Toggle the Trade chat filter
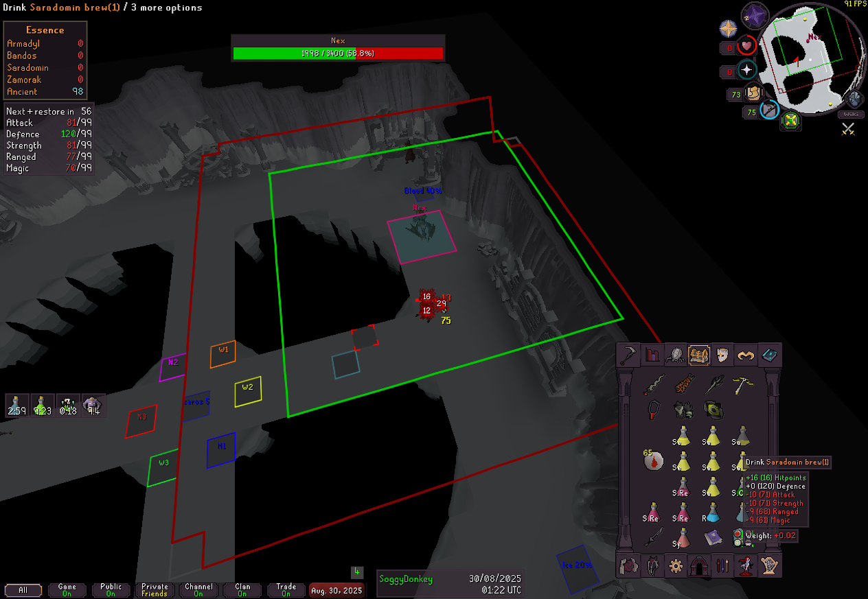 (x=286, y=590)
